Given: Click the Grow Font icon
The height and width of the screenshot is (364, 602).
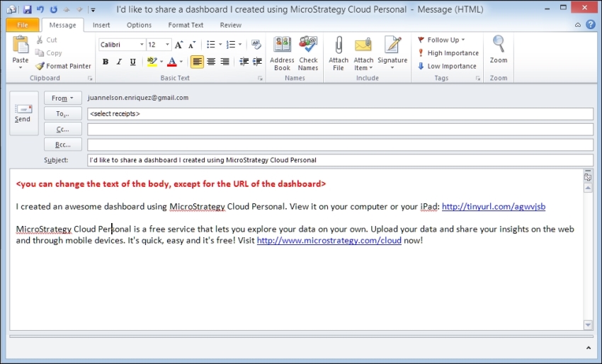Looking at the screenshot, I should (178, 45).
